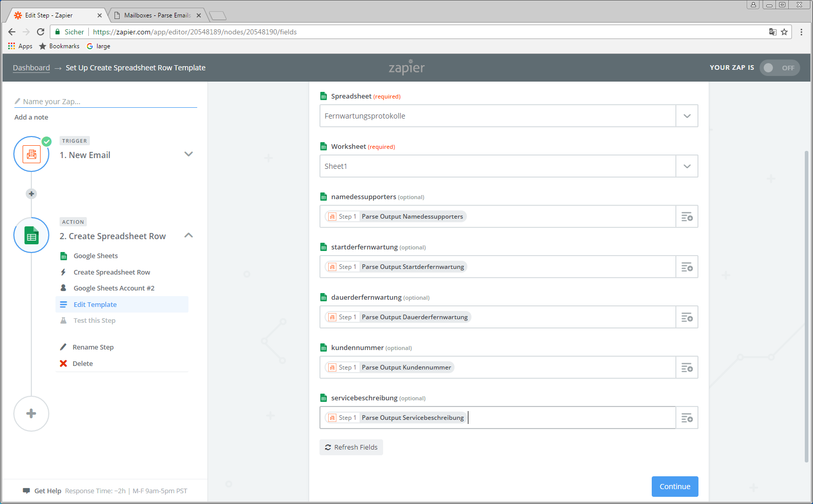This screenshot has width=813, height=504.
Task: Click insert-field icon for kundennummer field
Action: [x=687, y=367]
